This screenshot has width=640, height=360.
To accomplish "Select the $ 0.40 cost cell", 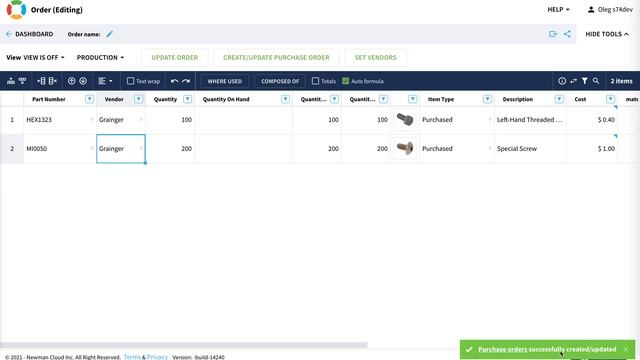I will [x=592, y=120].
